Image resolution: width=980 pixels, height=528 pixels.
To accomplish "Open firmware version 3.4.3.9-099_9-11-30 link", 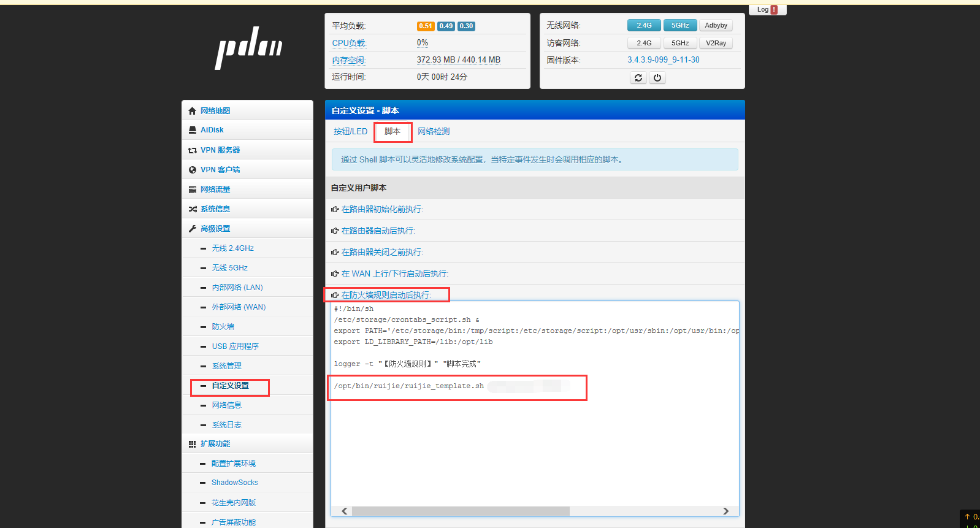I will (x=663, y=60).
